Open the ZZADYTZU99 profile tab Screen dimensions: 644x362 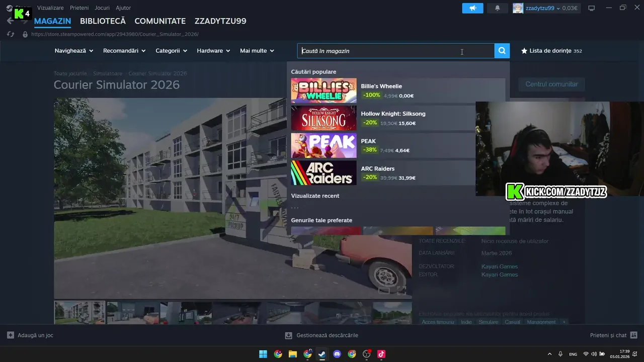220,21
